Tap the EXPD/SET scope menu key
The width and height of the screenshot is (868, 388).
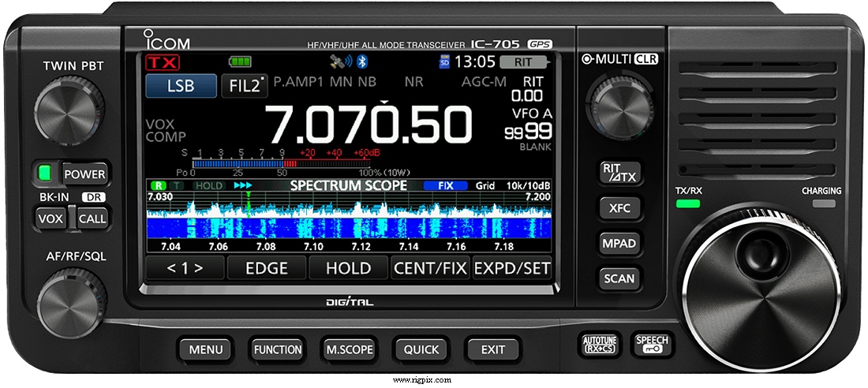[x=512, y=268]
